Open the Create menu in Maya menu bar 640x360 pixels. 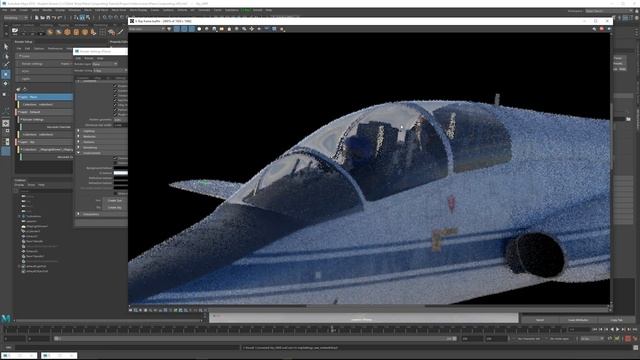(24, 10)
